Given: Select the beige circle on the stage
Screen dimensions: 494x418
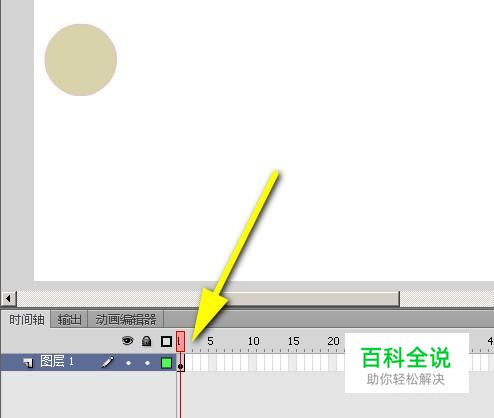Looking at the screenshot, I should point(81,60).
